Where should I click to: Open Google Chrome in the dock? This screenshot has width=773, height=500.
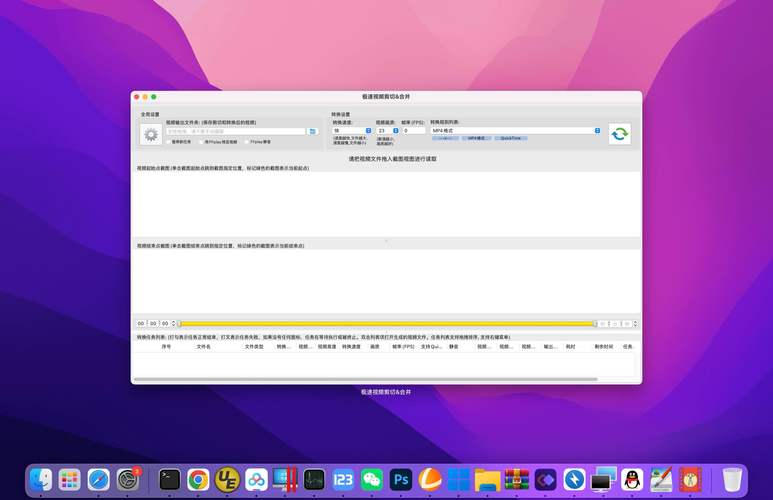tap(198, 480)
